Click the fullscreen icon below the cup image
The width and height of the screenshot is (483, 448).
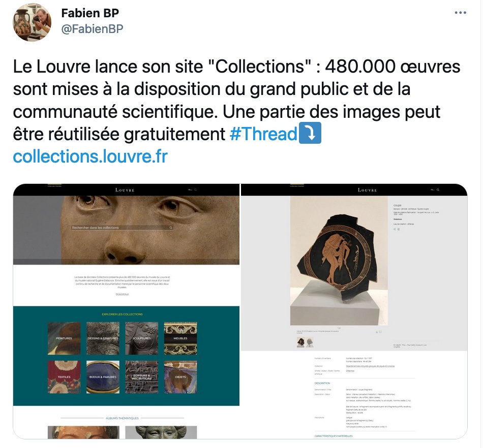(x=380, y=332)
